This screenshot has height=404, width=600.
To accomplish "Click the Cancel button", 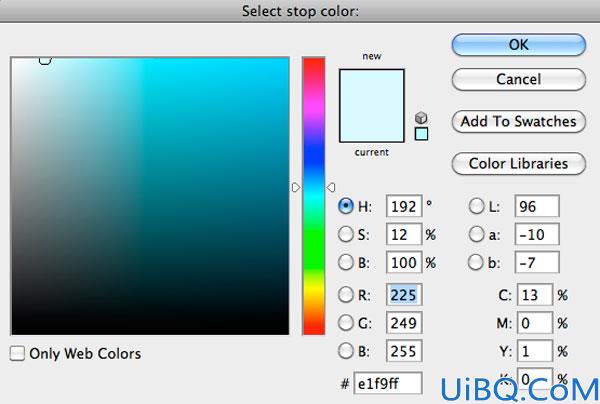I will click(x=518, y=79).
